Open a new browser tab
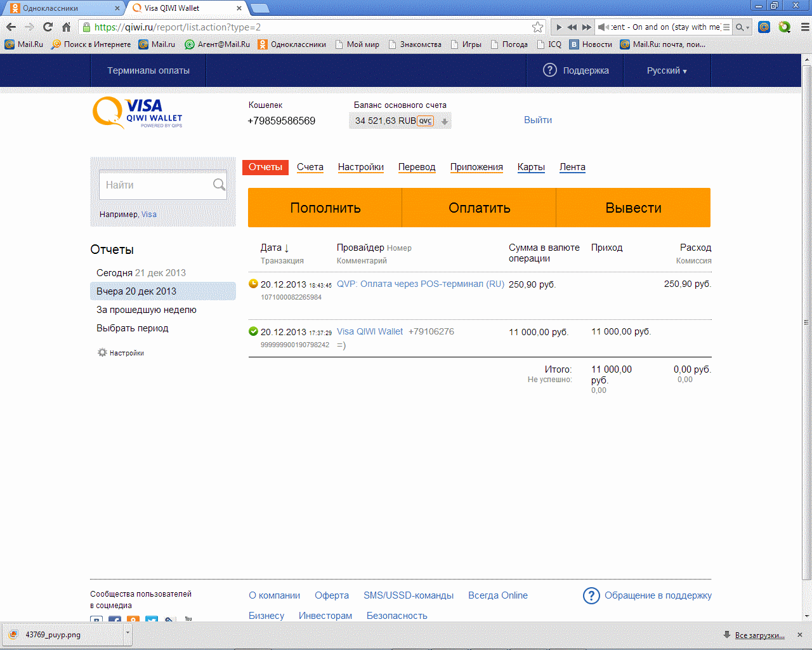812x650 pixels. pos(260,8)
